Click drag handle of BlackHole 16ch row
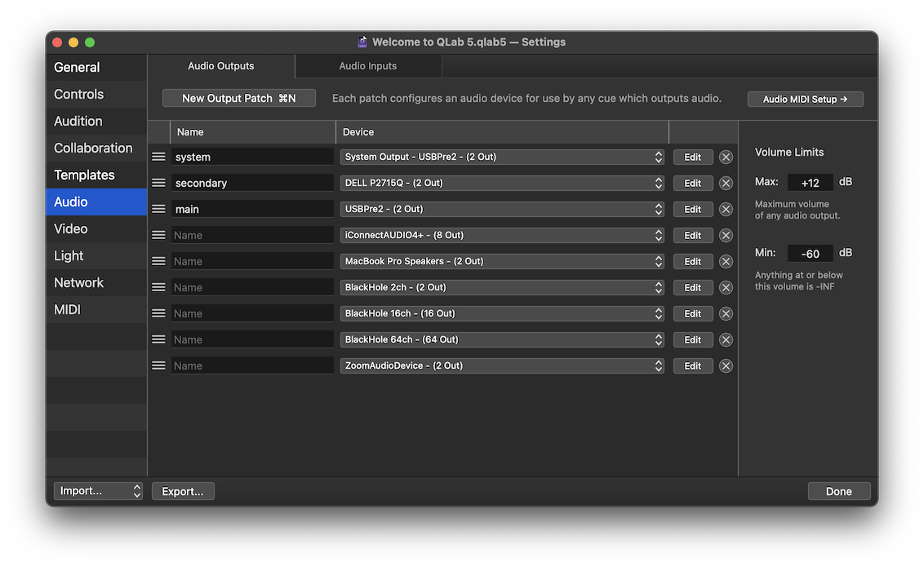924x567 pixels. point(158,313)
